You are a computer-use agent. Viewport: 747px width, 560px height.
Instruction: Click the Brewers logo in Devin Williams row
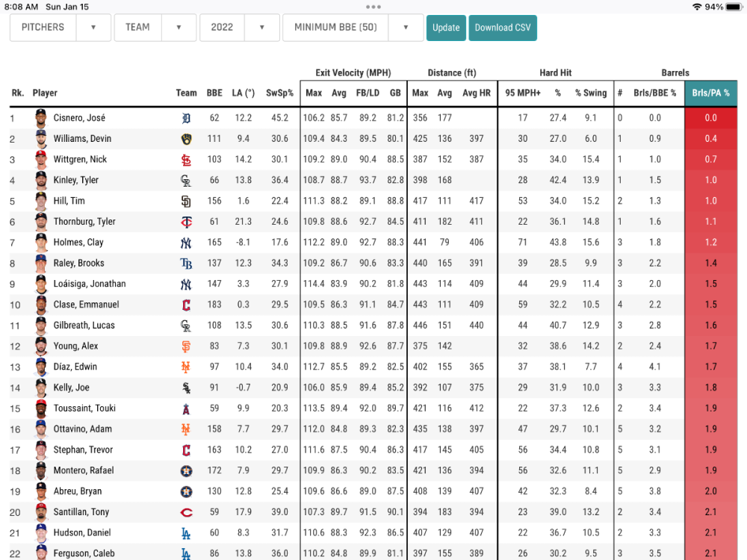[186, 139]
